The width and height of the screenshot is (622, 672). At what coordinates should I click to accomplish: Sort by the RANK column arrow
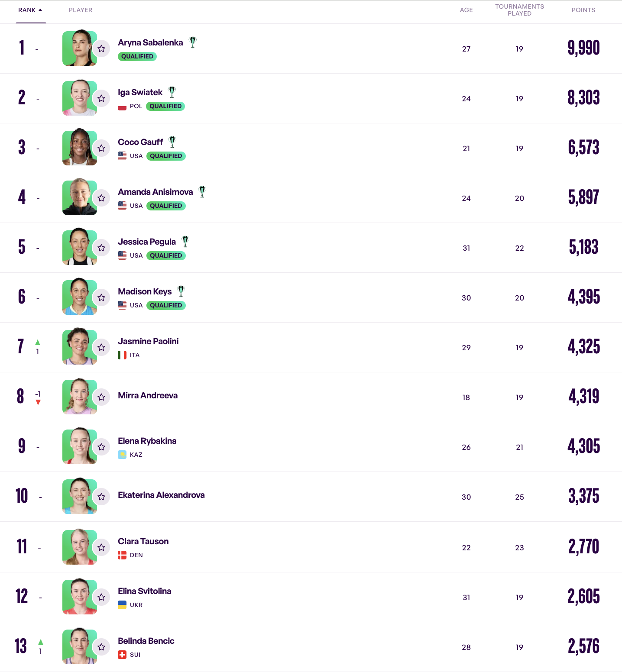40,10
